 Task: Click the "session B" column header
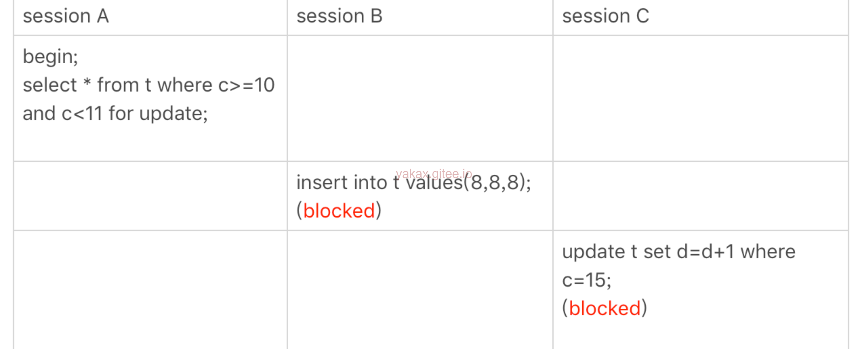pyautogui.click(x=339, y=16)
